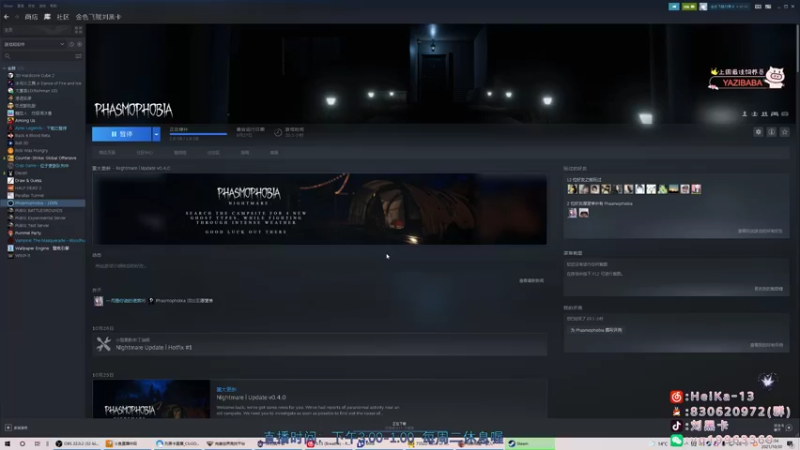The width and height of the screenshot is (800, 450).
Task: Click the play time clock icon
Action: point(278,133)
